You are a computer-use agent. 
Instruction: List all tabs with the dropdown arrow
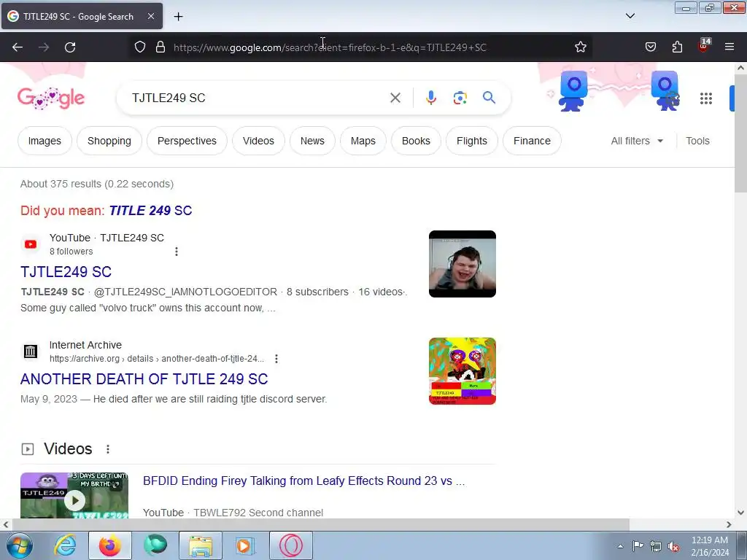point(630,16)
